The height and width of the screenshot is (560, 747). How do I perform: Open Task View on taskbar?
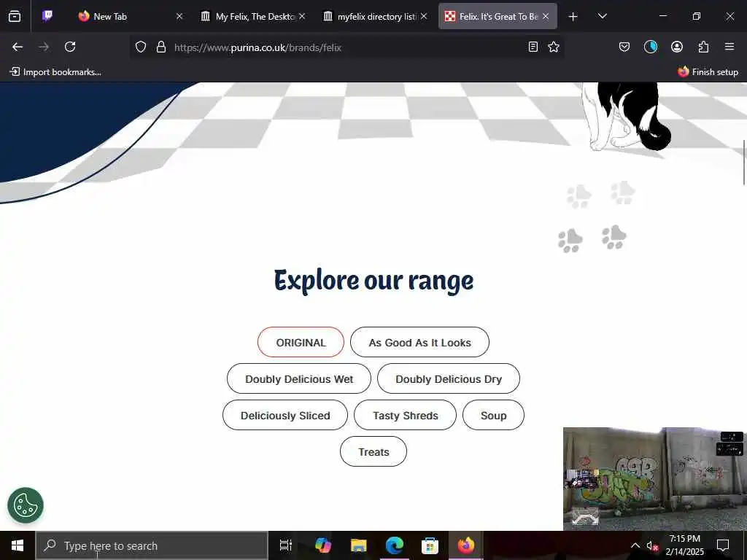285,545
